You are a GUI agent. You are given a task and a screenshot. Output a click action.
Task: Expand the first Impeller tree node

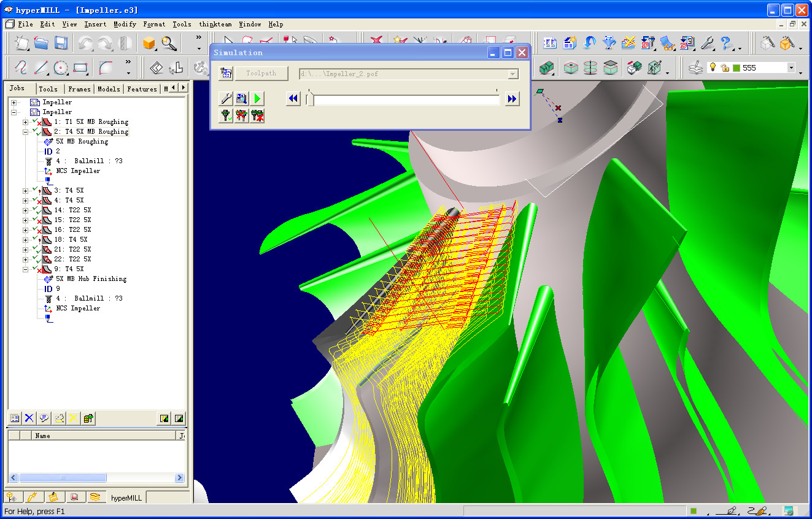point(14,102)
